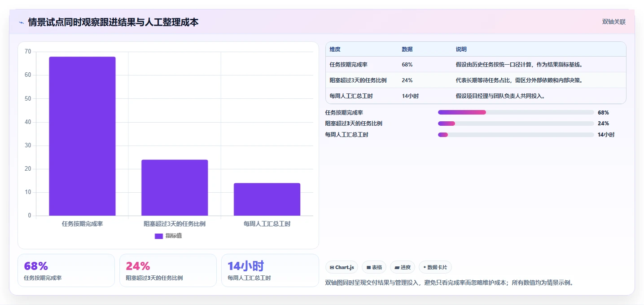Viewport: 644px width, 305px height.
Task: Click the chart bar for 阻塞超过3天的任务比例
Action: [x=175, y=188]
